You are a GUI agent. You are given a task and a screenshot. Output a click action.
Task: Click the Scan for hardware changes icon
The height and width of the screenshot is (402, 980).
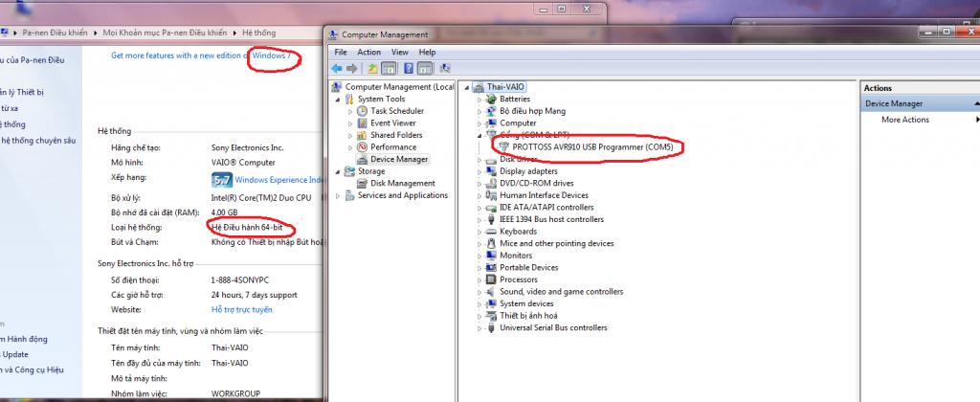(446, 68)
